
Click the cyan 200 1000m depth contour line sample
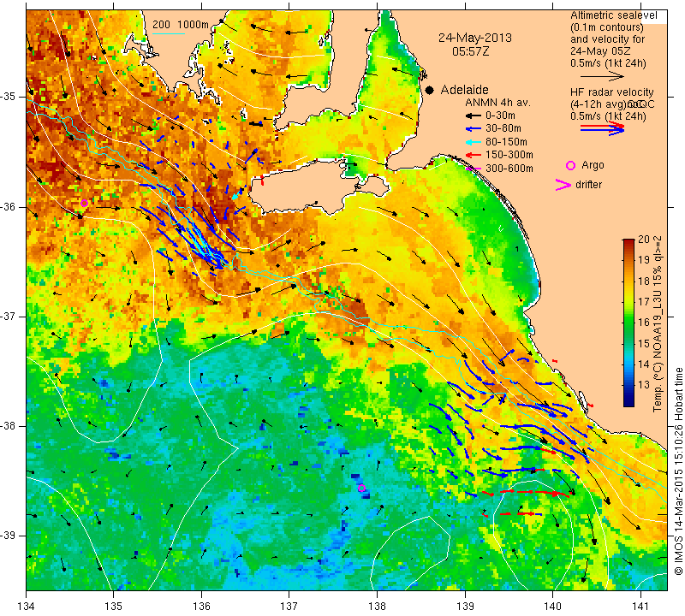[x=168, y=33]
